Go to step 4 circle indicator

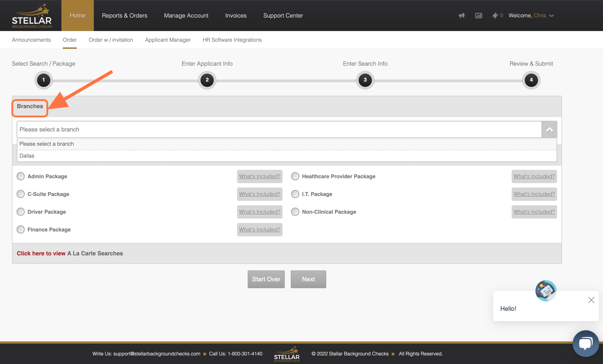531,80
